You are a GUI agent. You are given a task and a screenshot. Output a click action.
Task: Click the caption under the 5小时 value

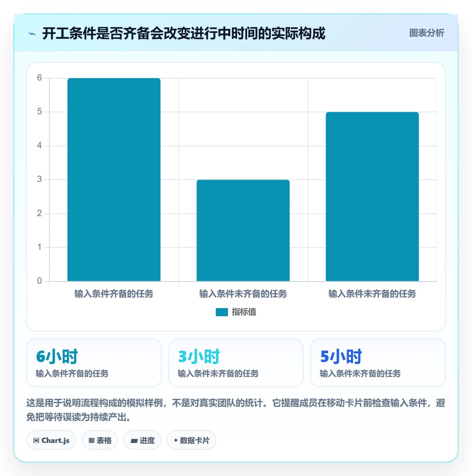click(x=360, y=374)
